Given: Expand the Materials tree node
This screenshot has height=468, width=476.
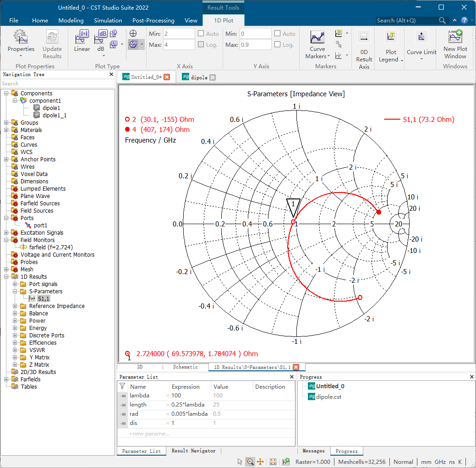Looking at the screenshot, I should pos(6,130).
